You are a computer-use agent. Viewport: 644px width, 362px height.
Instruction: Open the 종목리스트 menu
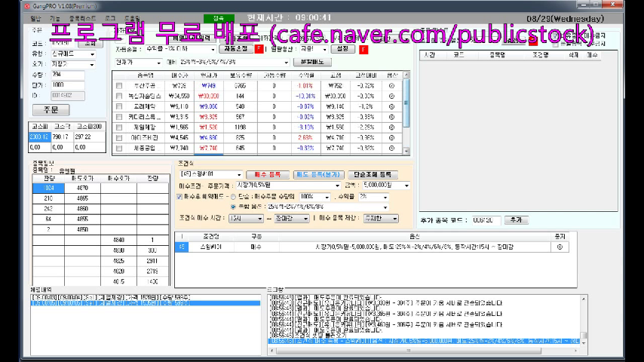click(x=82, y=19)
